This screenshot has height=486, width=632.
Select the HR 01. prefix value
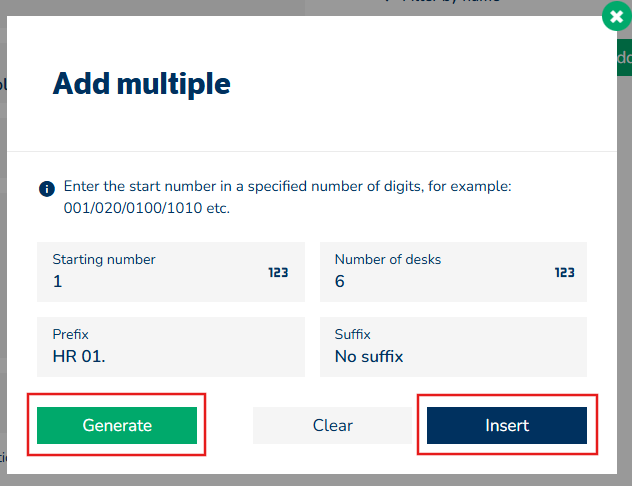tap(80, 356)
